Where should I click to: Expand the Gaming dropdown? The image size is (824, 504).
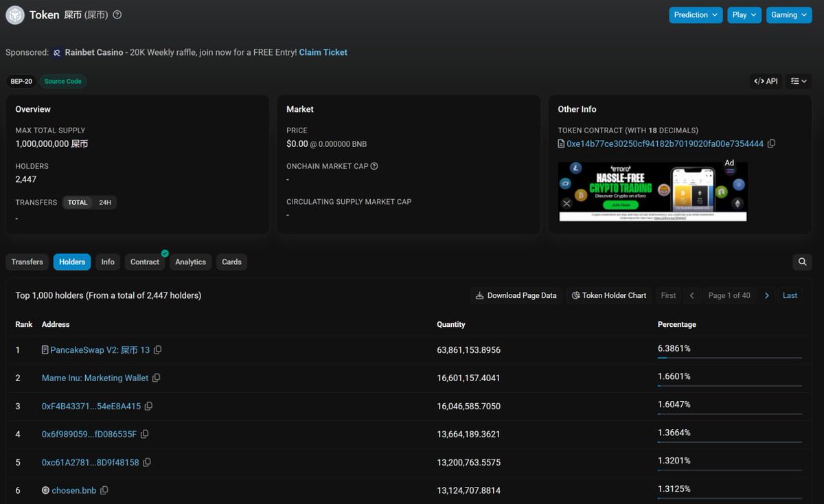[789, 15]
